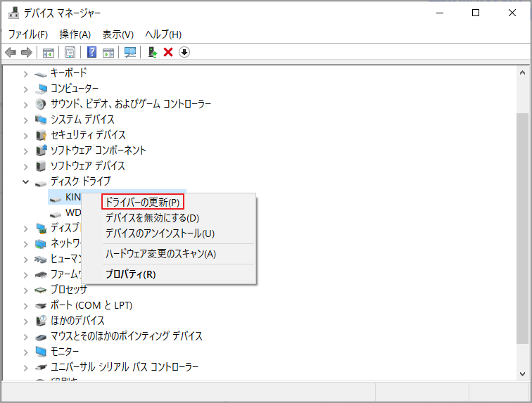Click the Device Manager title bar icon
Image resolution: width=532 pixels, height=403 pixels.
[13, 13]
